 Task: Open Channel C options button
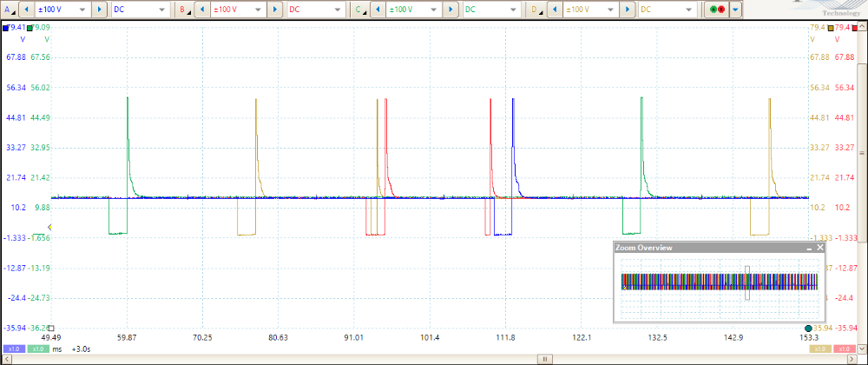358,10
